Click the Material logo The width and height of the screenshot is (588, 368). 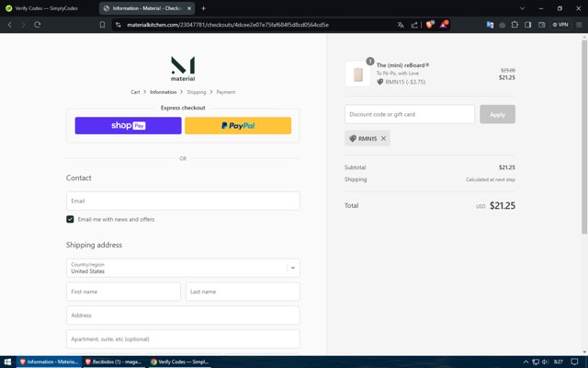[183, 68]
